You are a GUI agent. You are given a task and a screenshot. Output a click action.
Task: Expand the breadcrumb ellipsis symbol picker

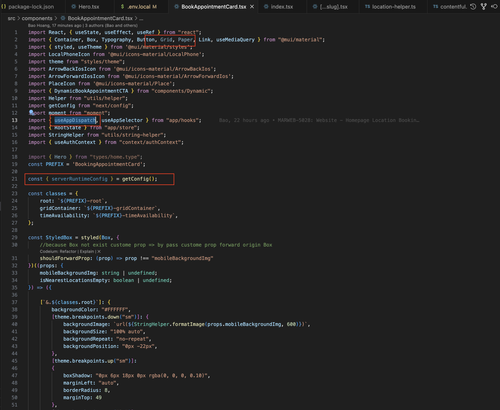[x=141, y=18]
